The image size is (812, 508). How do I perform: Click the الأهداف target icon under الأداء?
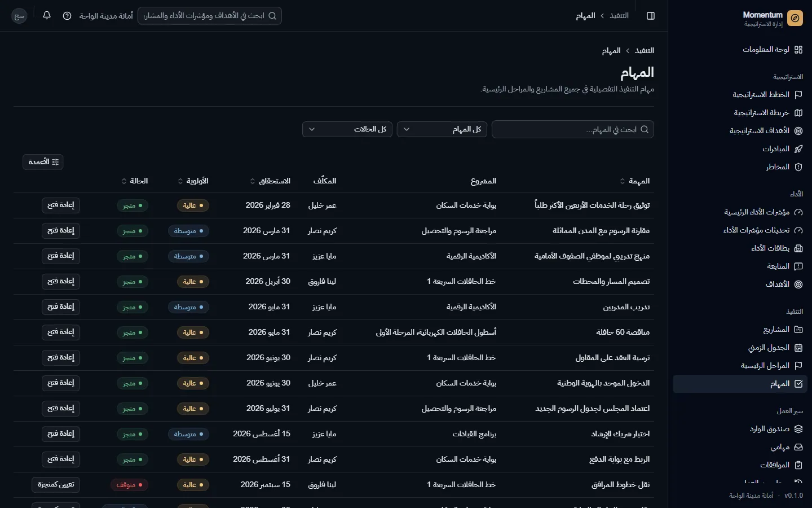(798, 284)
